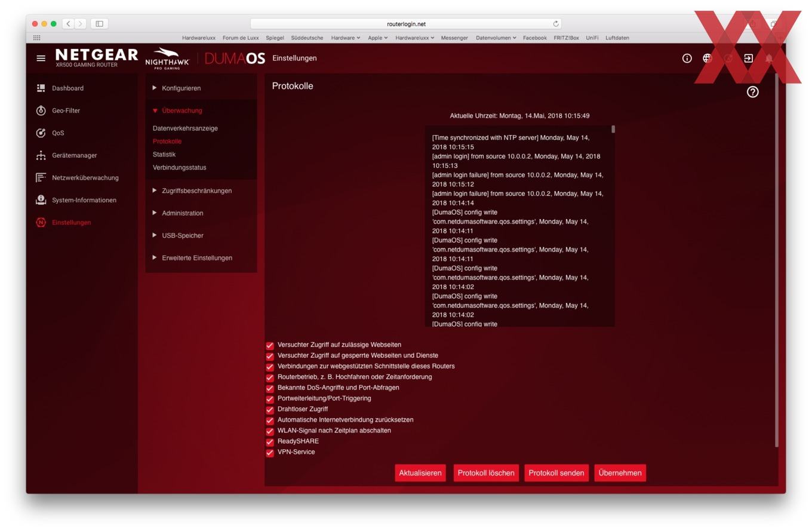Click the Gerätemanager sidebar icon
This screenshot has height=531, width=812.
41,155
